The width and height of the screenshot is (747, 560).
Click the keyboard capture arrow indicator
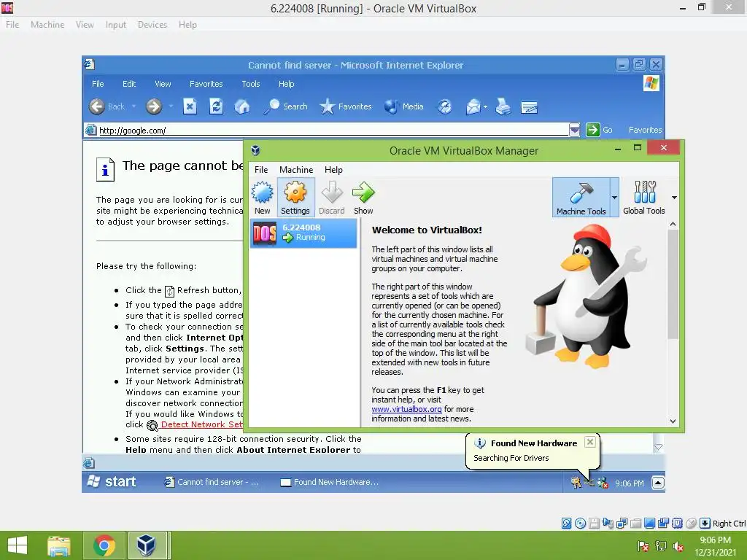point(705,524)
